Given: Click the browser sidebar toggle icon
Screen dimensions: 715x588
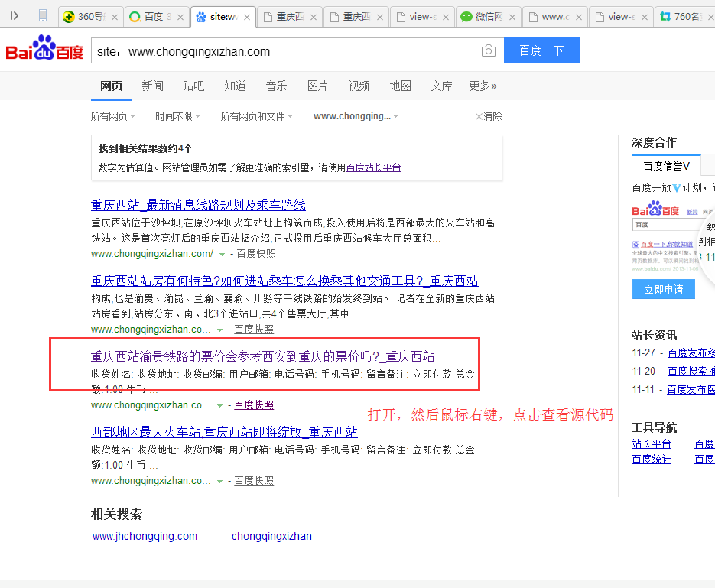Looking at the screenshot, I should tap(14, 16).
